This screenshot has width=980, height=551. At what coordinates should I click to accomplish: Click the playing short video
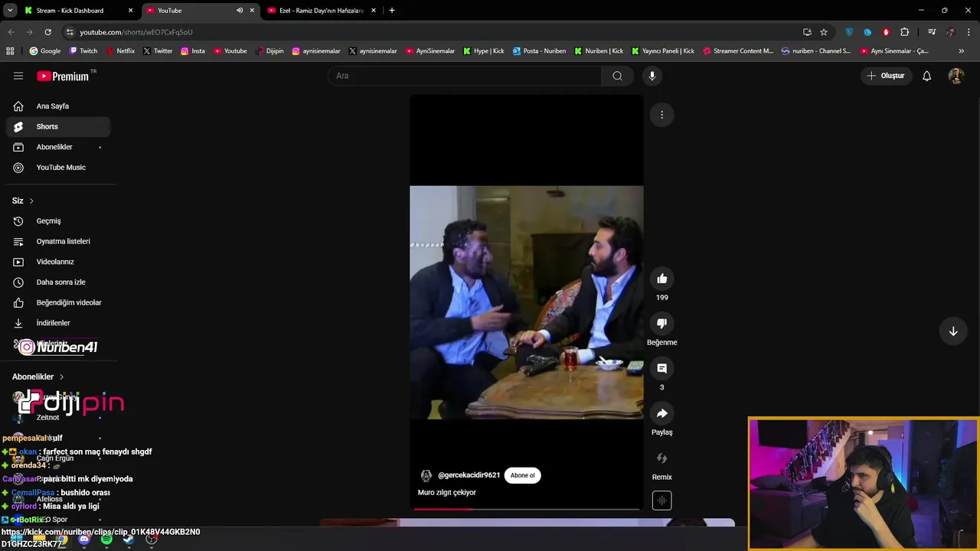click(527, 302)
